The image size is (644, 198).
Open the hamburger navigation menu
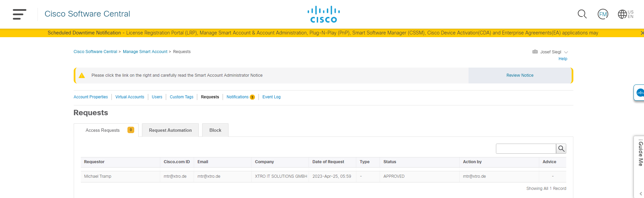(x=19, y=14)
